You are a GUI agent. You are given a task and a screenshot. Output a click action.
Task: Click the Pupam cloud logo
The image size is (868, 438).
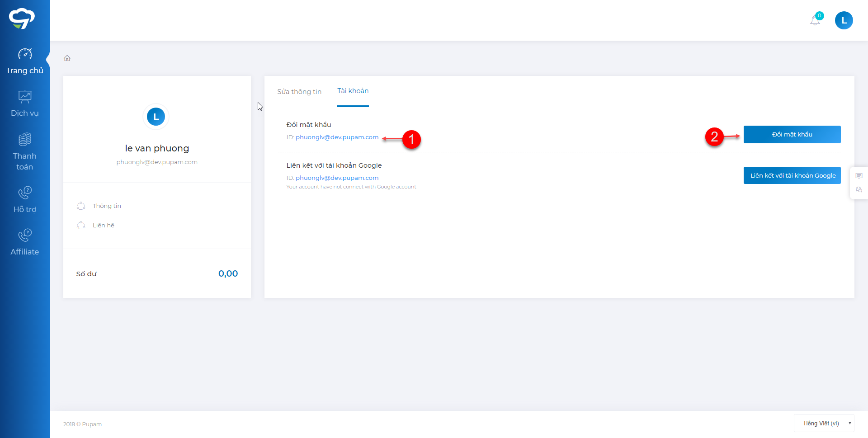pos(22,19)
